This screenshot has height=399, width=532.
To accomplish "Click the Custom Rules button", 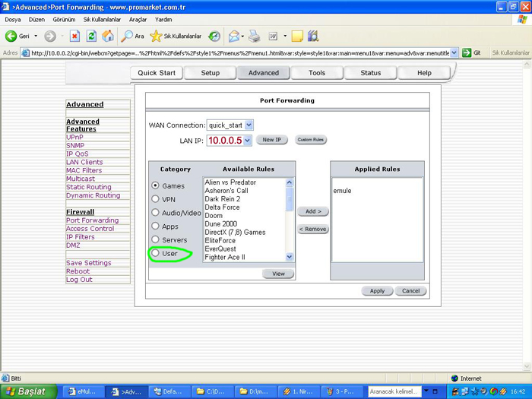I will pyautogui.click(x=310, y=140).
